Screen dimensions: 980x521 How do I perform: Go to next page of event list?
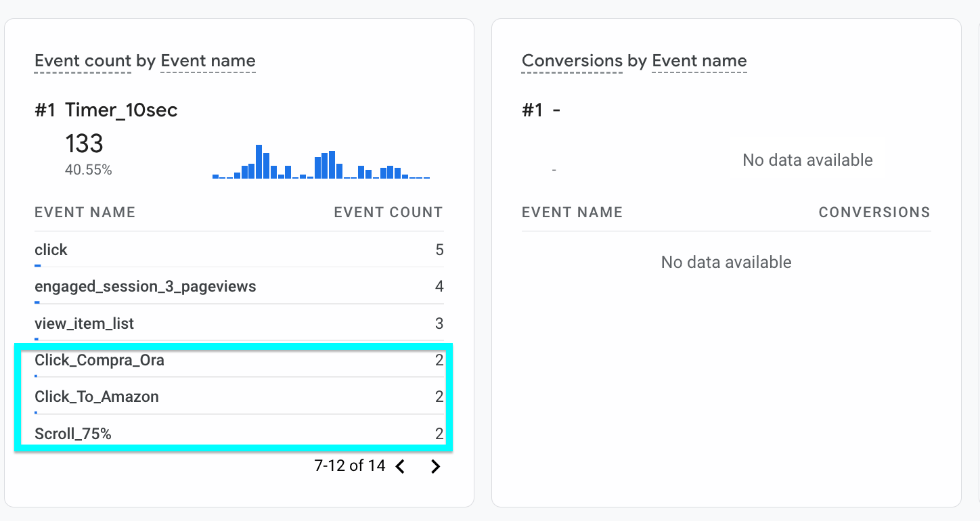click(x=436, y=466)
